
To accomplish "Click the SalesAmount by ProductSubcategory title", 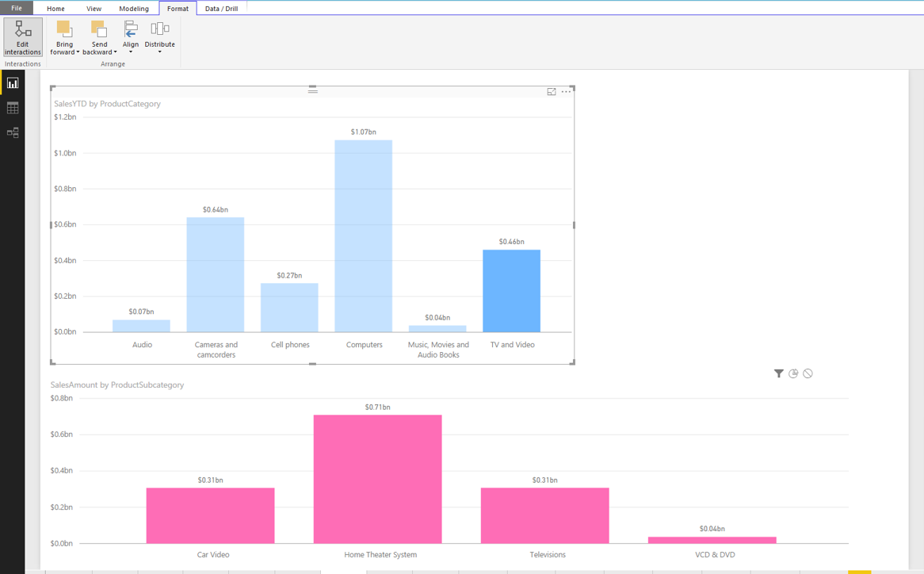I will pyautogui.click(x=117, y=385).
